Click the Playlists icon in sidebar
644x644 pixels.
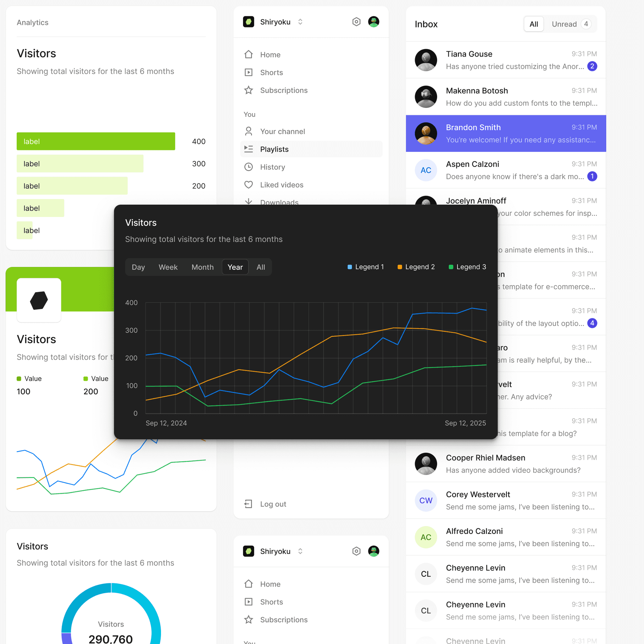click(248, 149)
